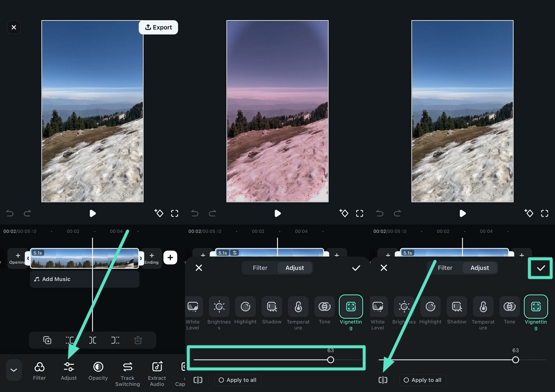Viewport: 555px width, 392px height.
Task: Collapse the bottom toolbar with chevron
Action: [14, 370]
